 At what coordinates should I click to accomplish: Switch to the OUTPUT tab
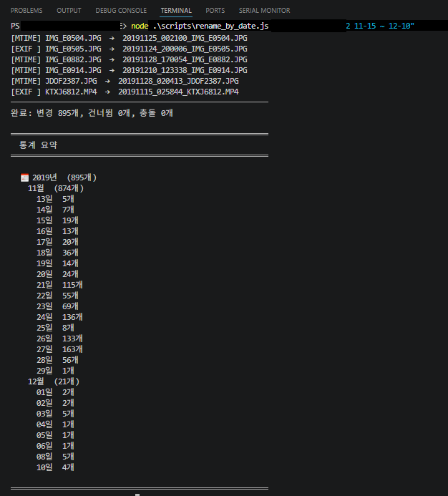[x=69, y=11]
